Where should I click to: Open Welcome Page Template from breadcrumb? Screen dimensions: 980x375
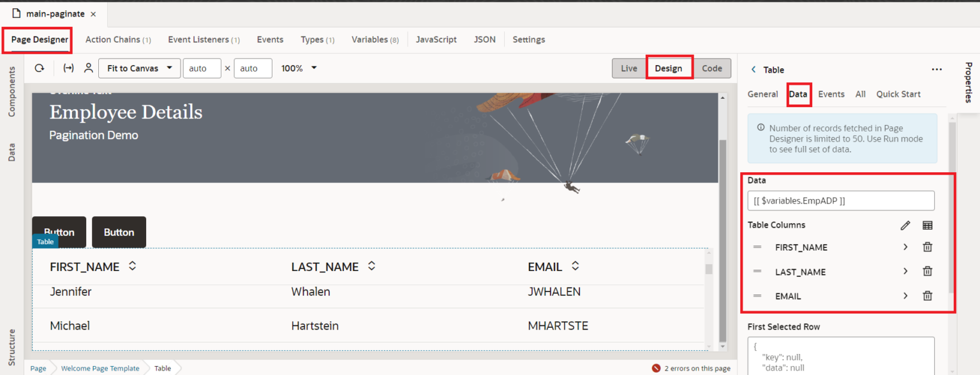tap(100, 368)
